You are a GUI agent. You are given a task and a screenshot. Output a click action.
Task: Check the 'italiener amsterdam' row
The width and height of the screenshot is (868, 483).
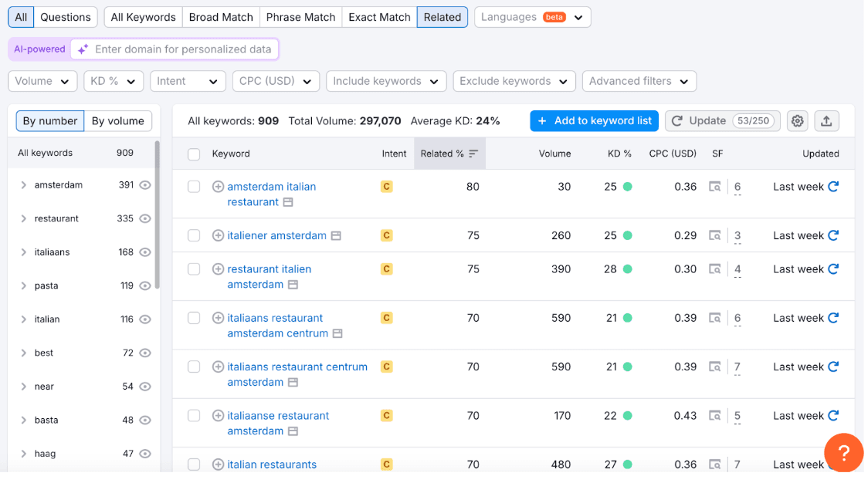point(194,235)
